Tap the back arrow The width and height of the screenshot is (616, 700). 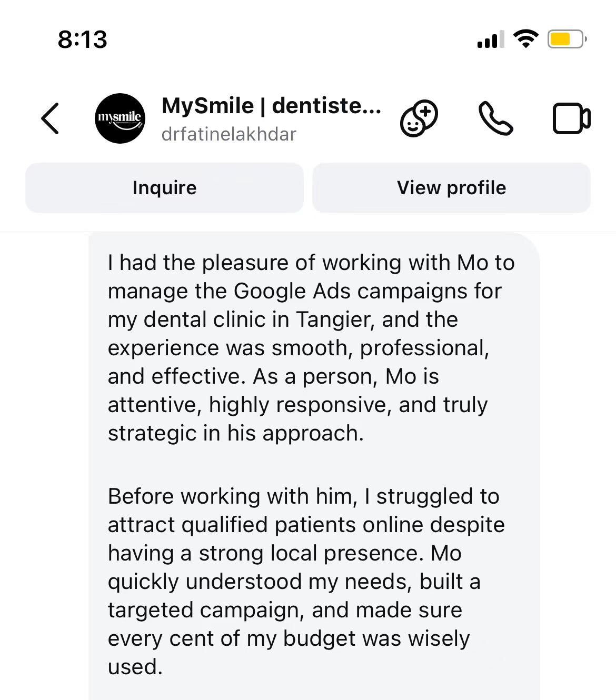coord(51,118)
